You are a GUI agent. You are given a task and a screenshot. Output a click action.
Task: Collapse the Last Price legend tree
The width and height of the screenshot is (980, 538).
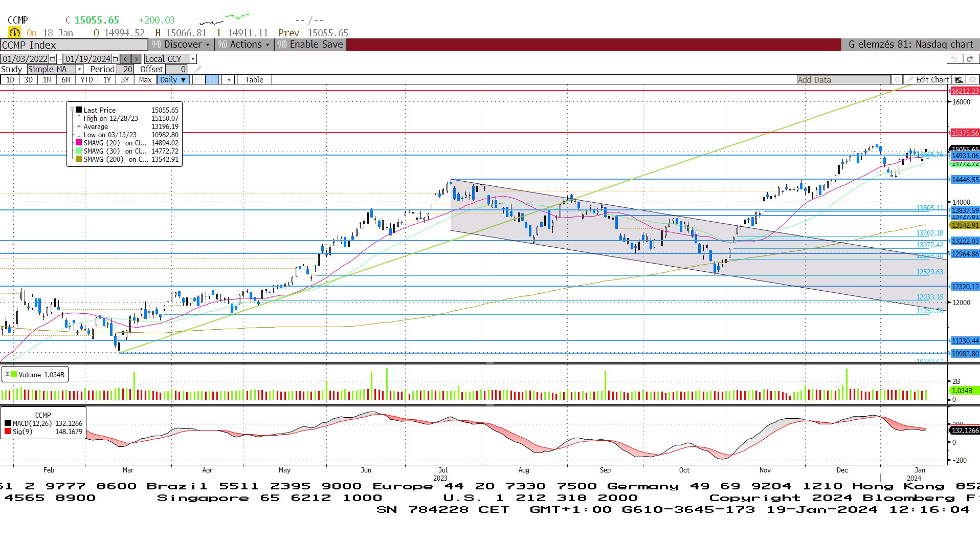tap(72, 110)
